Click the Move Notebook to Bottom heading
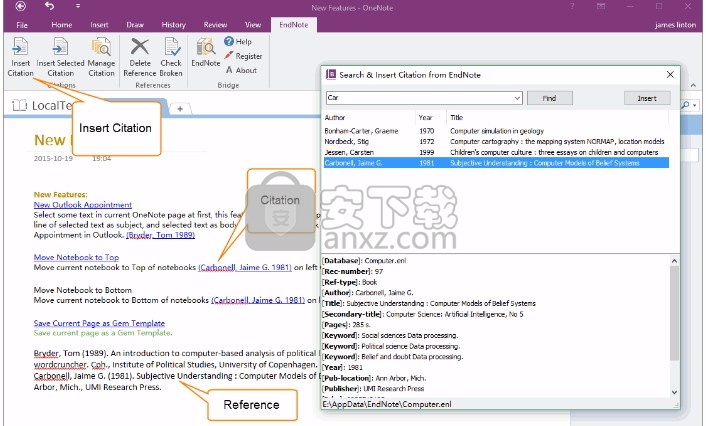 pos(83,290)
